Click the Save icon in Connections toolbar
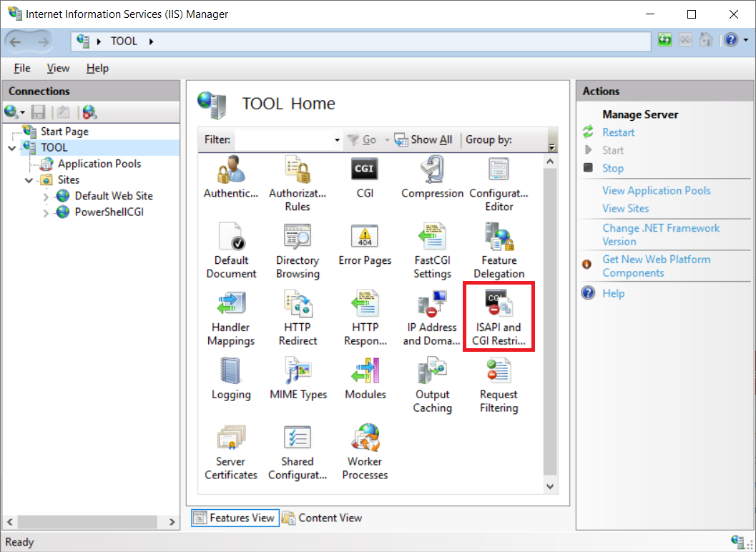 coord(38,112)
